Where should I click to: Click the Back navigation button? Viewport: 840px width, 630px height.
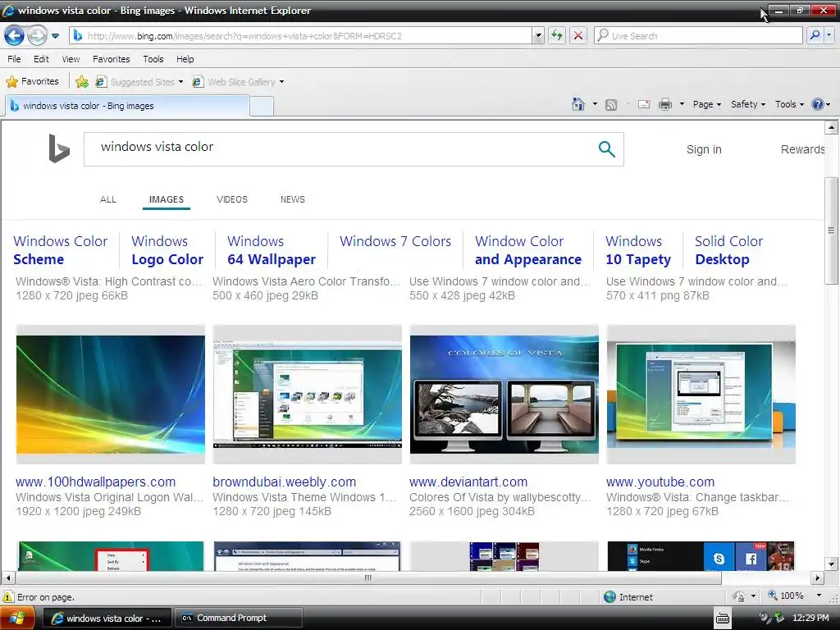[x=15, y=36]
